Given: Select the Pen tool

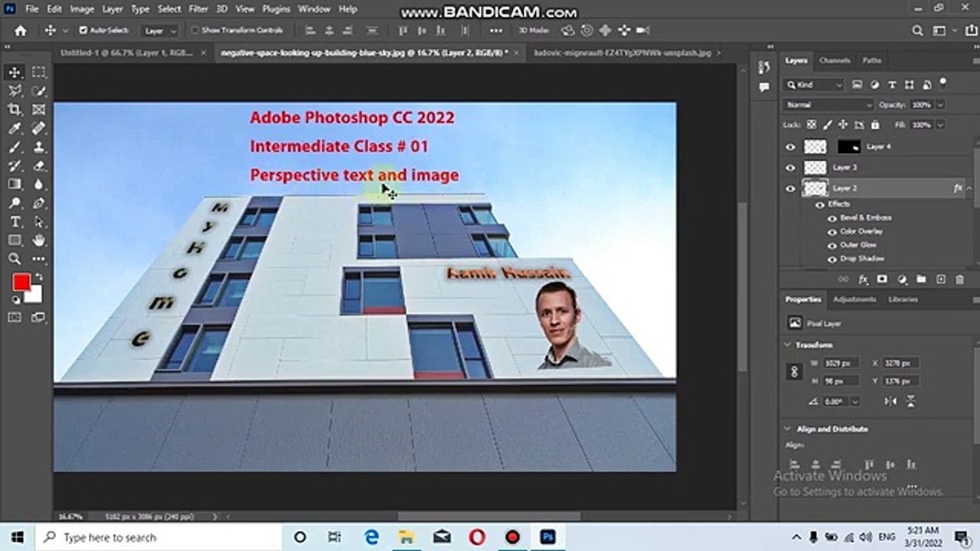Looking at the screenshot, I should 38,204.
